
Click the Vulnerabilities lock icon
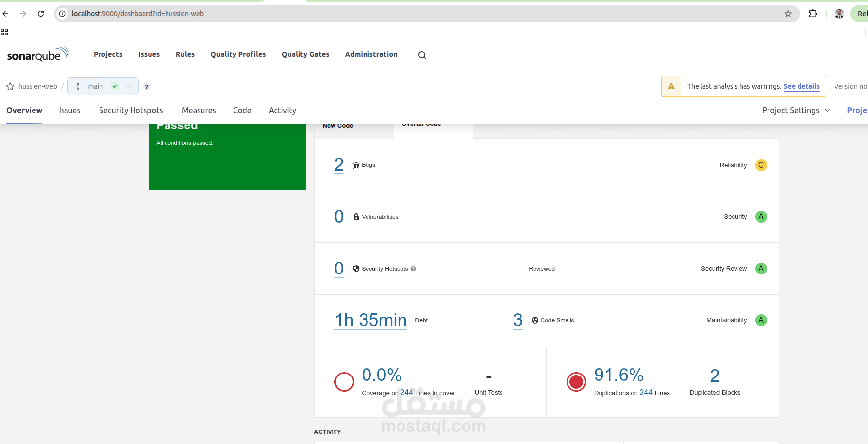[356, 217]
